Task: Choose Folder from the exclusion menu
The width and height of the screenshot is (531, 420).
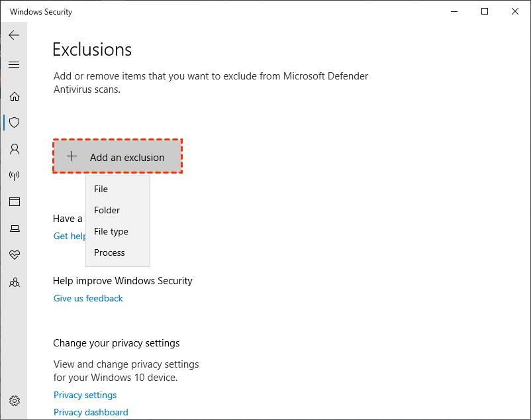Action: (107, 210)
